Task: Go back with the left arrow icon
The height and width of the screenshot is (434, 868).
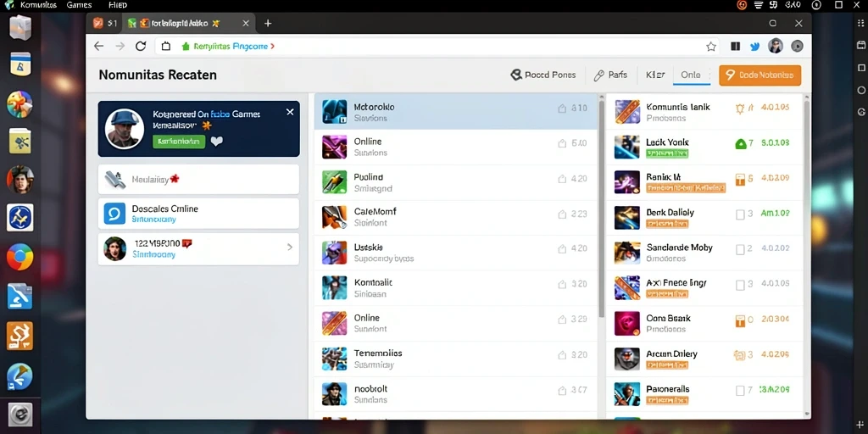Action: tap(98, 47)
